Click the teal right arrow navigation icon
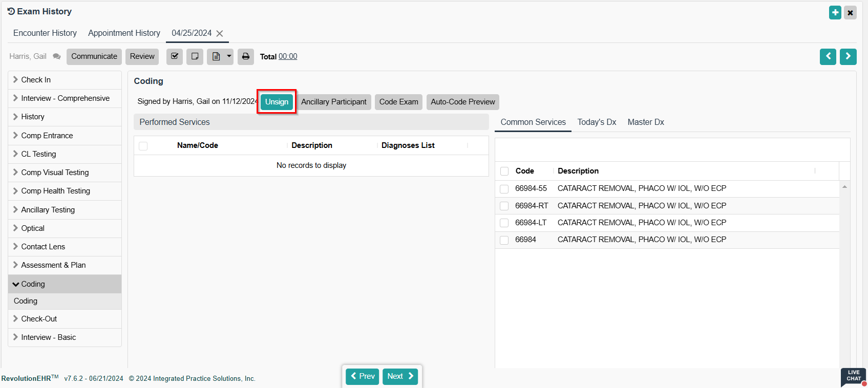The width and height of the screenshot is (868, 388). point(848,56)
